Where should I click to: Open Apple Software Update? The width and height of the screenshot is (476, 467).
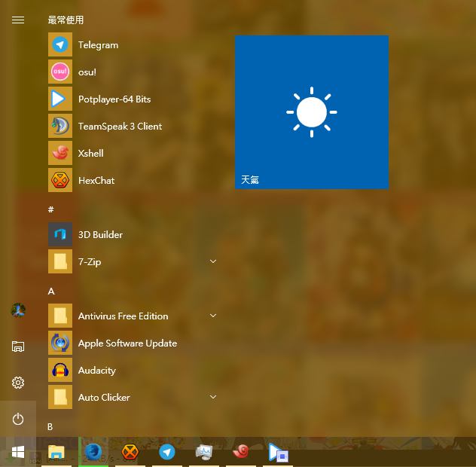(x=127, y=343)
